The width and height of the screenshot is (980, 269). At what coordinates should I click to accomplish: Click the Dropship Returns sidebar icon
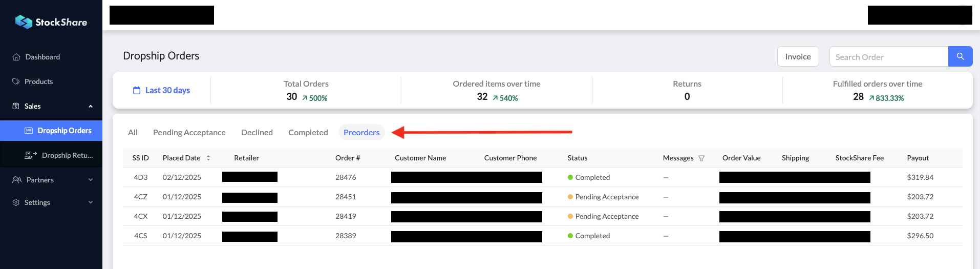31,155
